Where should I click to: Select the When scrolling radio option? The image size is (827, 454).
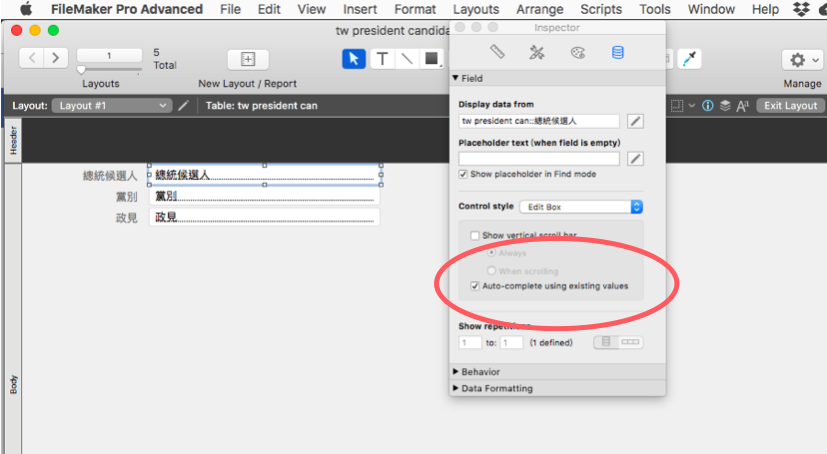(492, 271)
